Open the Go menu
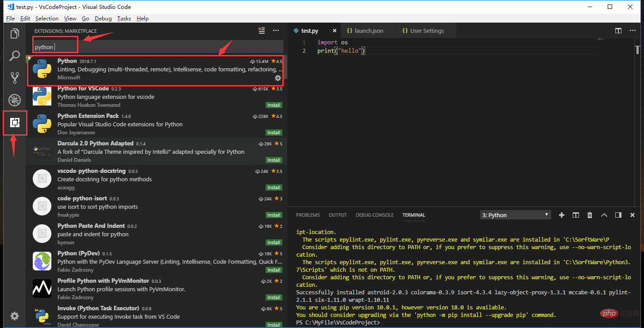The image size is (644, 328). click(85, 18)
